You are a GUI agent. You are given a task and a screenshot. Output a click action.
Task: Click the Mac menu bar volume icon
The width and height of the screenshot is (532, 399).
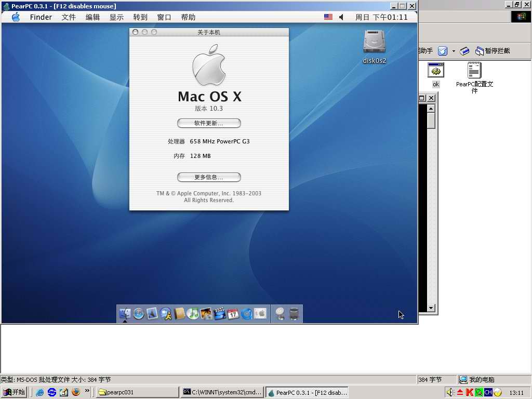[x=341, y=17]
